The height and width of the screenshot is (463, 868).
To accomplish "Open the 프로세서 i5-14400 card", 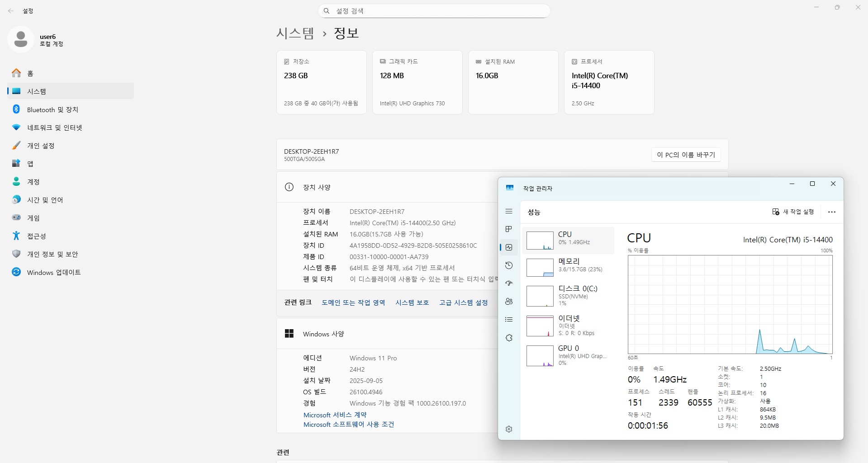I will coord(609,82).
